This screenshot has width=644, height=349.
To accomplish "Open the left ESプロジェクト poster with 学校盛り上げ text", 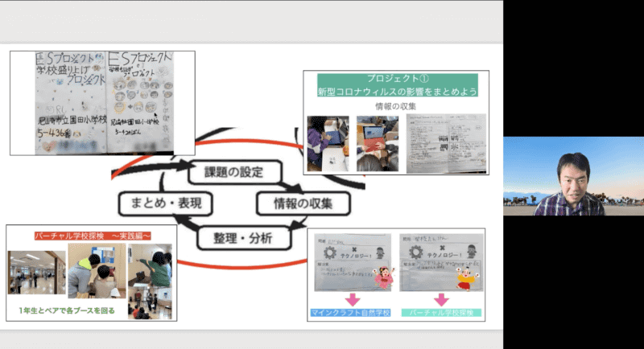I will 71,102.
